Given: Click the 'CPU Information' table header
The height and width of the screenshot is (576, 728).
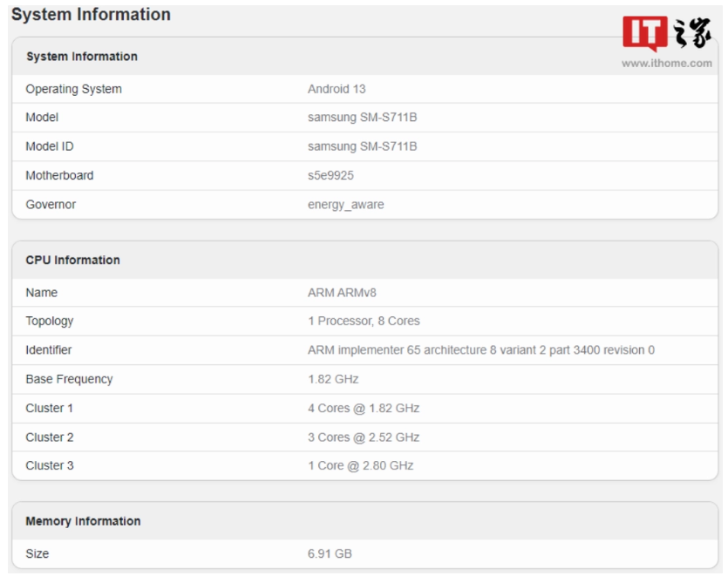Looking at the screenshot, I should (73, 261).
